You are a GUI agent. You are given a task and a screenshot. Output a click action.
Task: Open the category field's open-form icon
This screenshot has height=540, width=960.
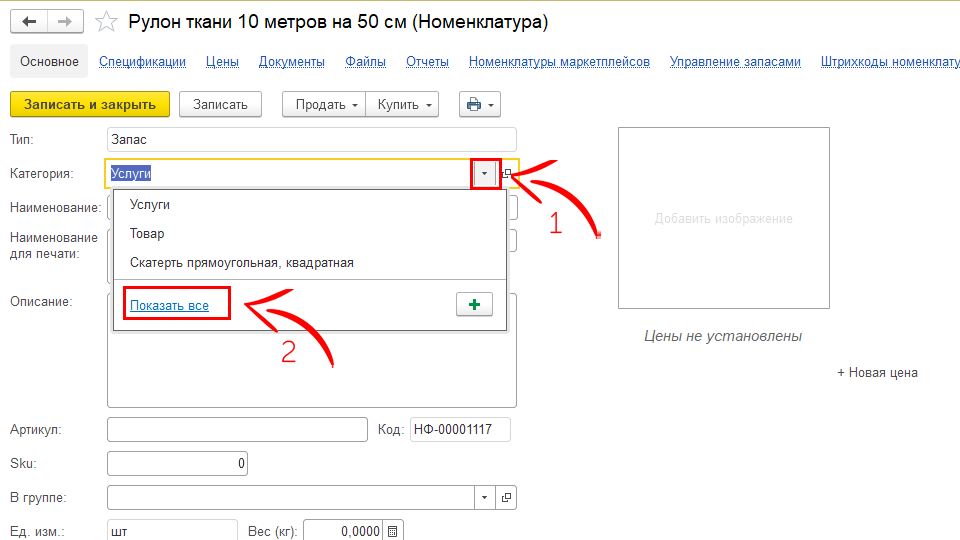coord(507,174)
